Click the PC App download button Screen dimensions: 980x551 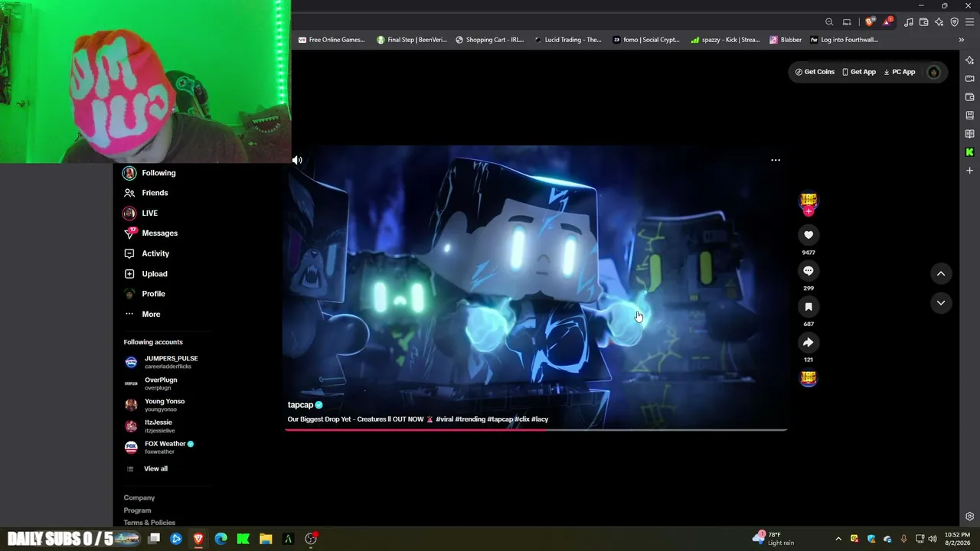(x=900, y=72)
